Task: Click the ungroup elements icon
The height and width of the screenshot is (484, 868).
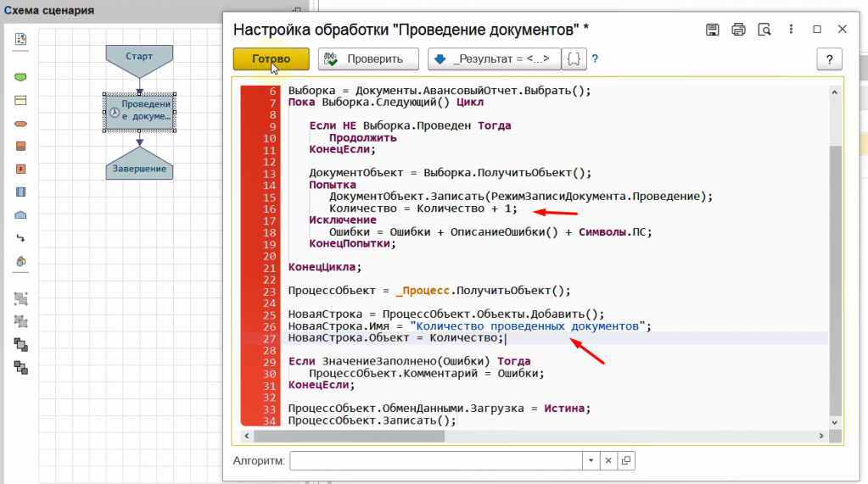Action: 20,322
